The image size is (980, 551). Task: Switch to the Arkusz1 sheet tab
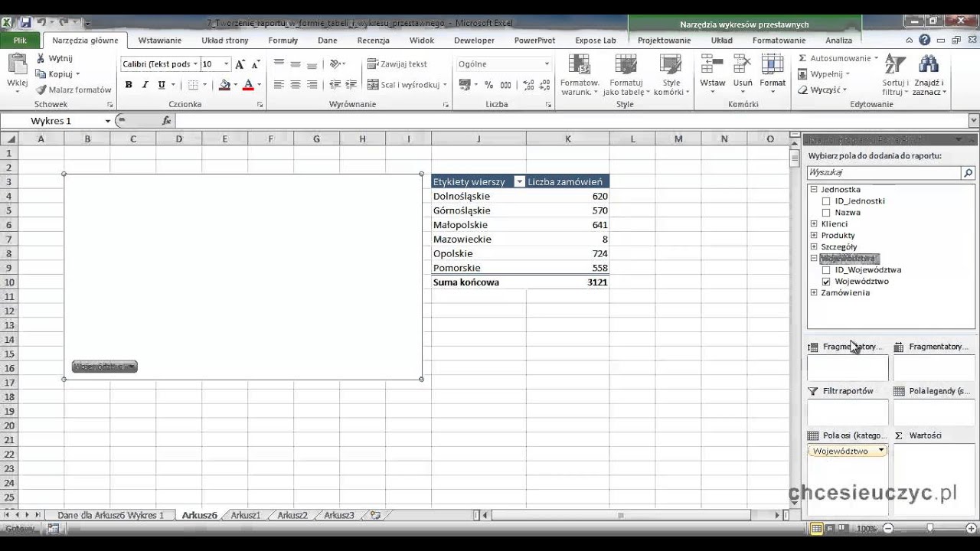246,516
